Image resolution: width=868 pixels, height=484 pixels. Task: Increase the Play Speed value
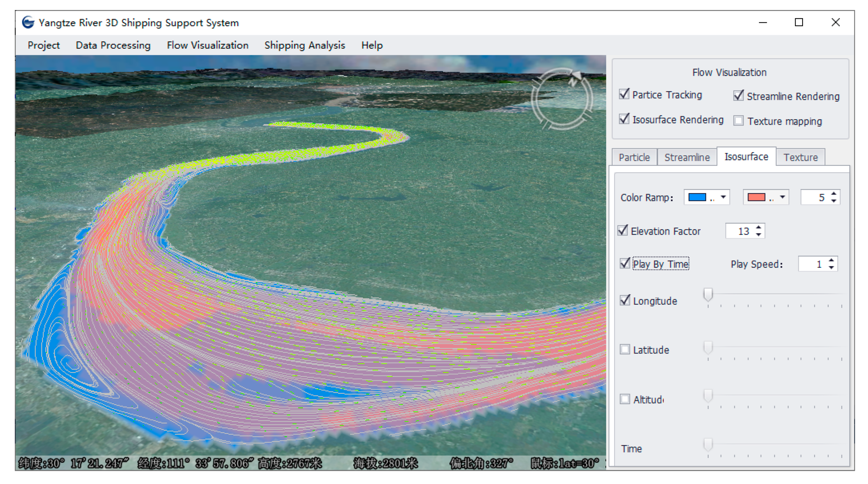(x=831, y=261)
